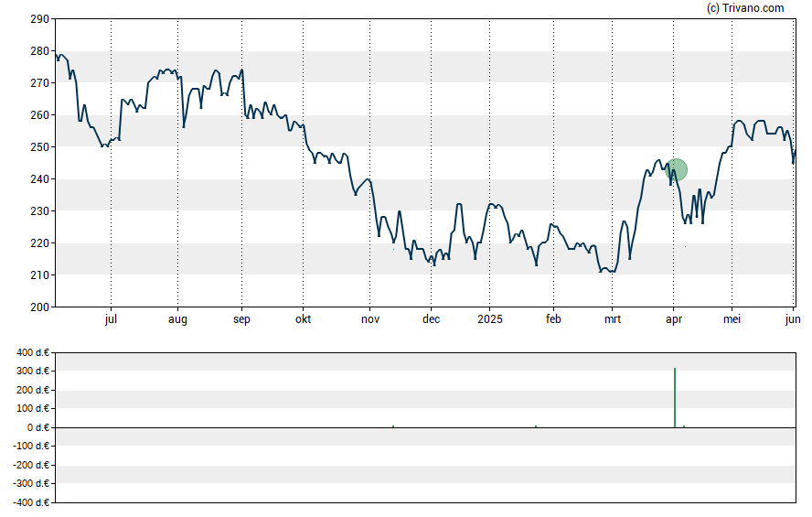Screen dimensions: 812x517
Task: Click the 'aug' month label
Action: point(177,319)
